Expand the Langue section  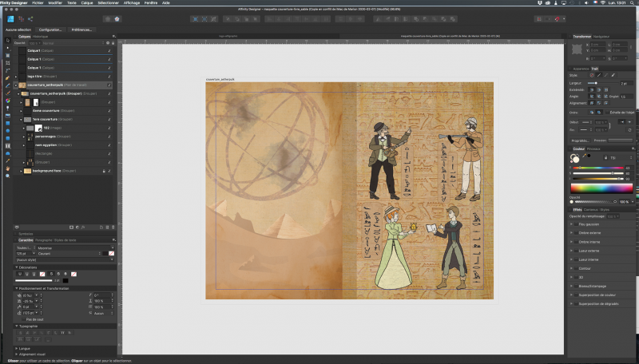pyautogui.click(x=17, y=349)
